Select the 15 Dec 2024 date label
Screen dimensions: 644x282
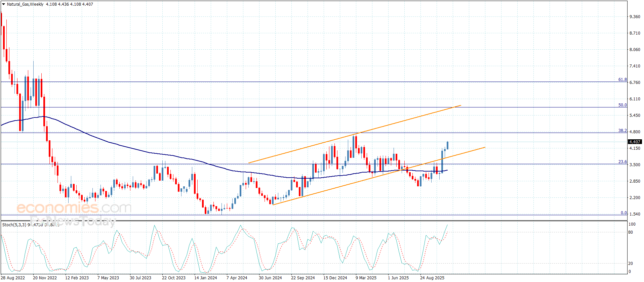click(x=335, y=278)
